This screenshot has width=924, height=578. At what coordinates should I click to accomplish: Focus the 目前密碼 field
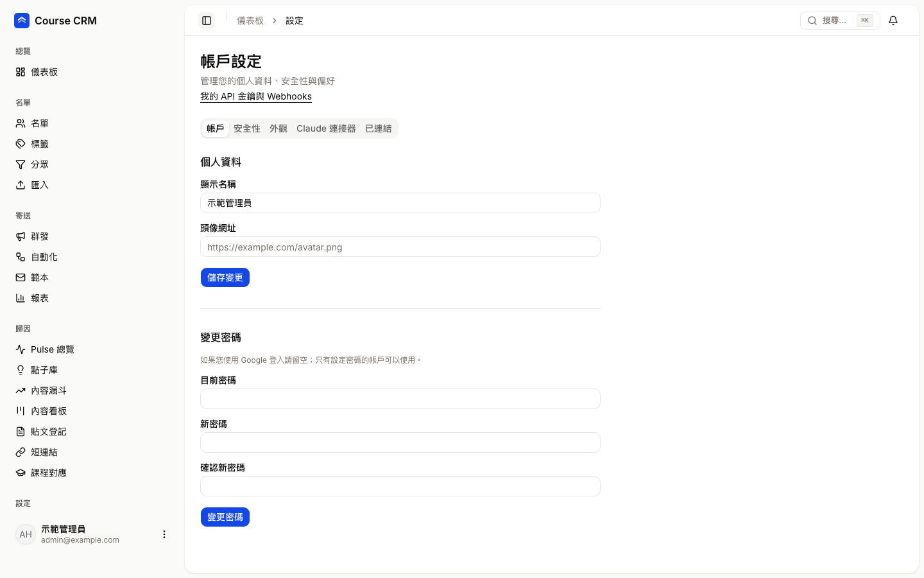click(x=400, y=399)
